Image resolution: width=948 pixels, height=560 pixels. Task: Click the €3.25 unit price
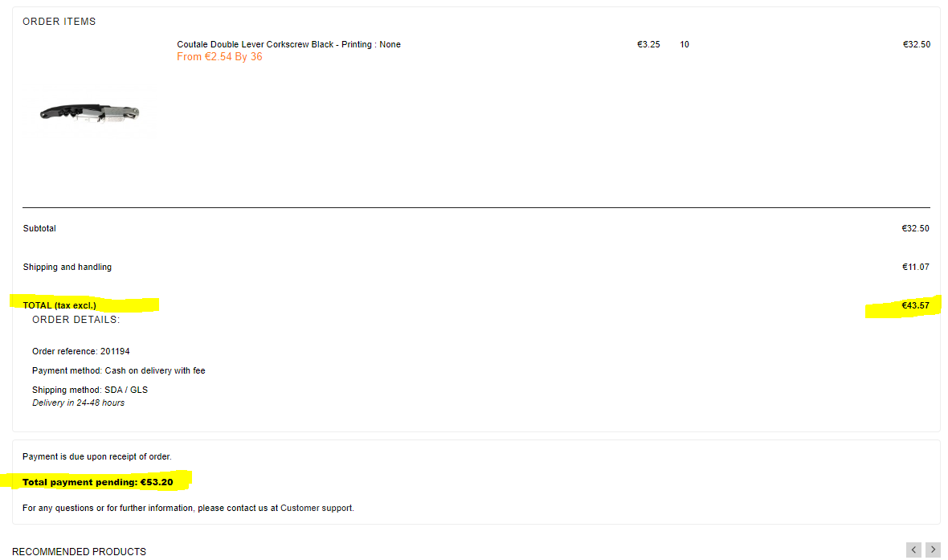pos(648,44)
